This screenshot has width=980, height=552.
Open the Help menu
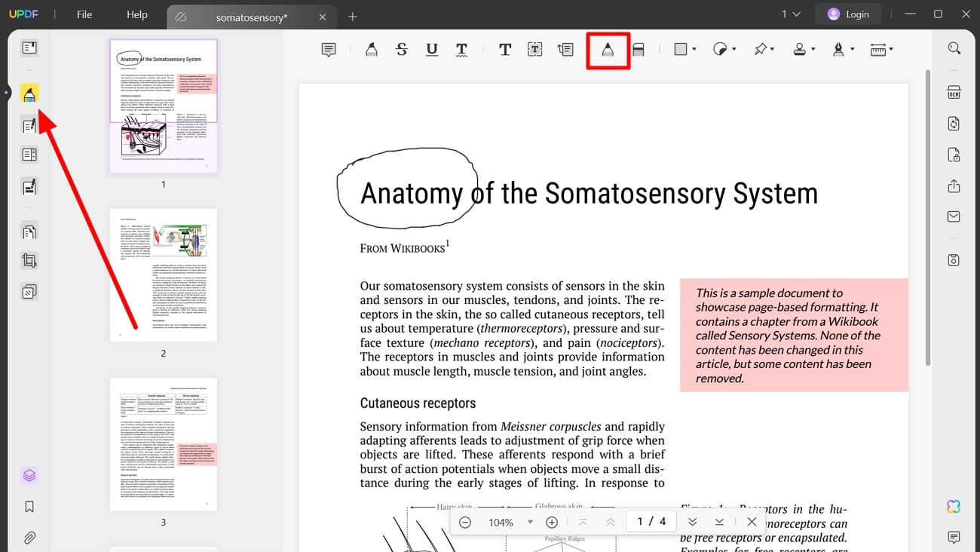137,14
